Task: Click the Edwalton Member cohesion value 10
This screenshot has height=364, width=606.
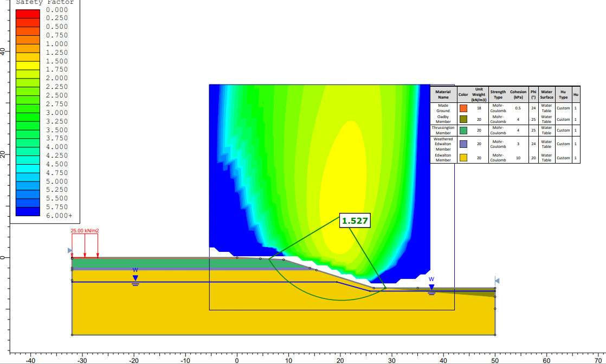Action: tap(518, 158)
